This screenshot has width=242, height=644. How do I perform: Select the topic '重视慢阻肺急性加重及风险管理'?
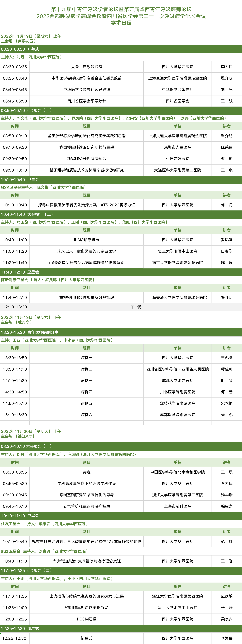click(x=86, y=297)
